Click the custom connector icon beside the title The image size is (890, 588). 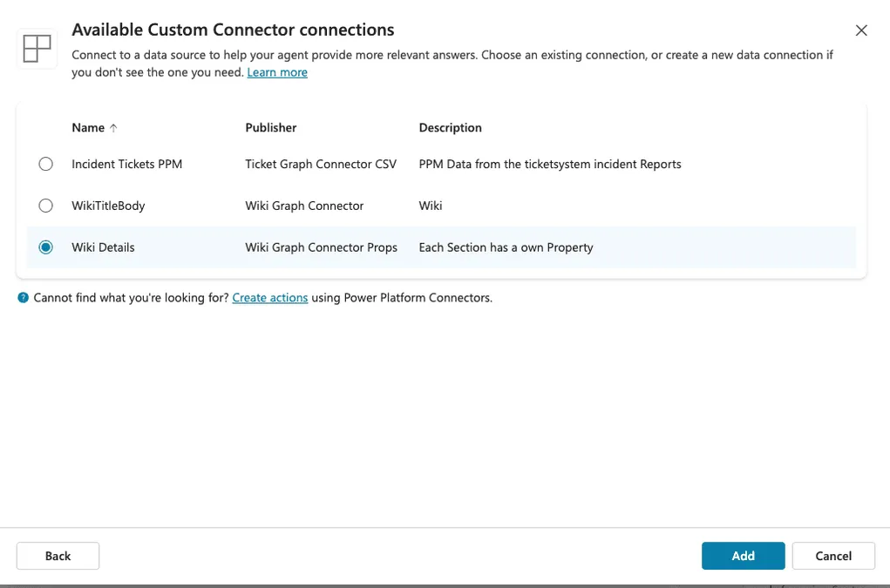tap(36, 49)
